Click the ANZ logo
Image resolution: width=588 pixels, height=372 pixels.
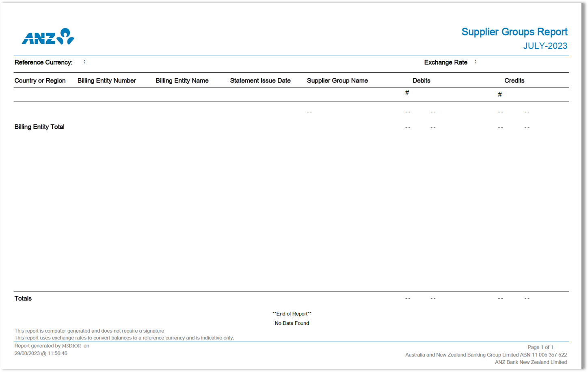[x=48, y=36]
